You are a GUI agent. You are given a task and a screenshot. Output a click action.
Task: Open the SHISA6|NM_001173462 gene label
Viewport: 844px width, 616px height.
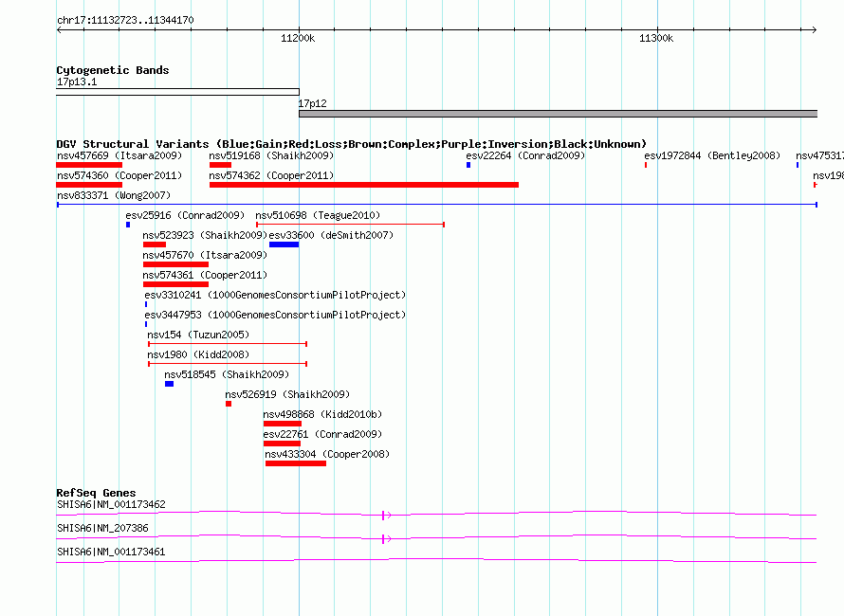pos(111,504)
